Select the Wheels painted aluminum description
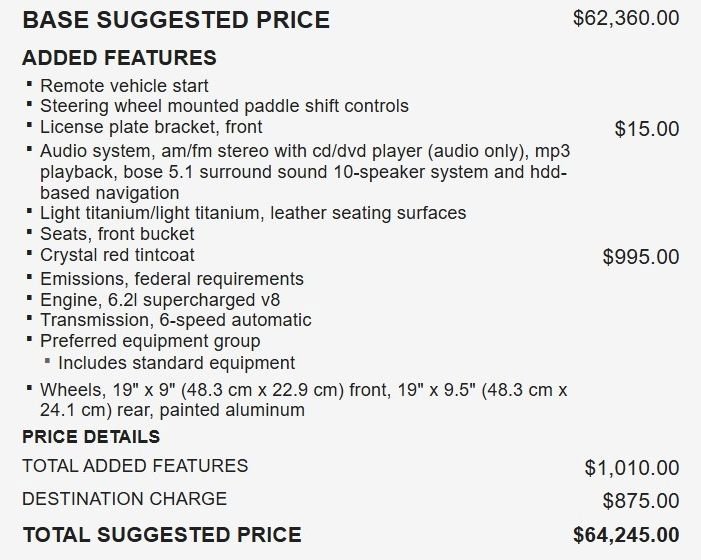 (x=304, y=400)
